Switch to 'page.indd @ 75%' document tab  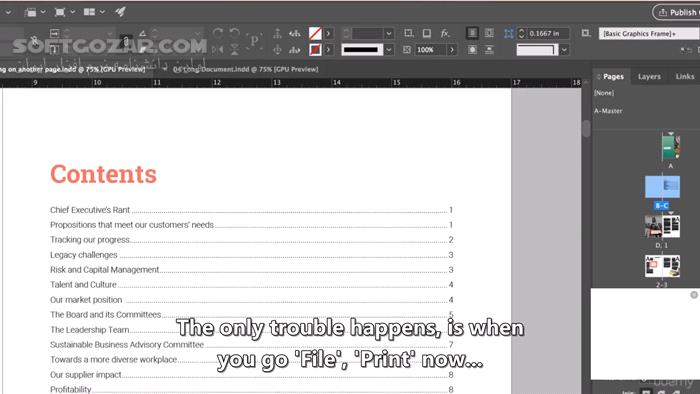pos(72,69)
